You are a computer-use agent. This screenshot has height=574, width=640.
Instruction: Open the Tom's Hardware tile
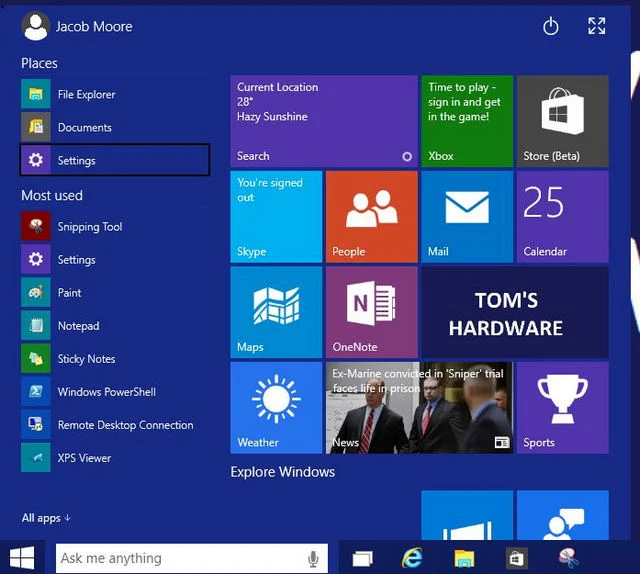[515, 312]
